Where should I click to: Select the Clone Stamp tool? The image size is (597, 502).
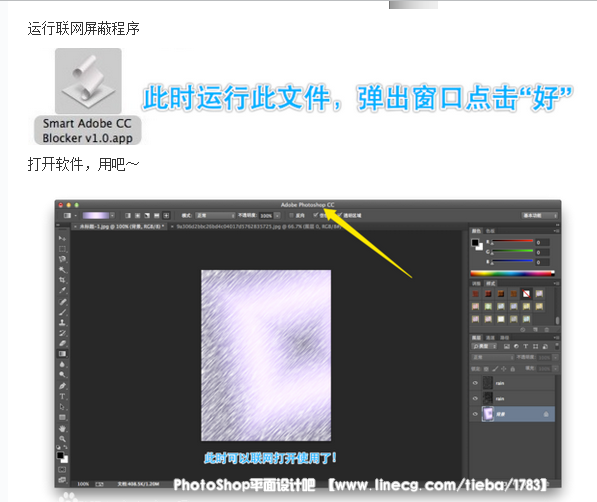click(x=62, y=323)
